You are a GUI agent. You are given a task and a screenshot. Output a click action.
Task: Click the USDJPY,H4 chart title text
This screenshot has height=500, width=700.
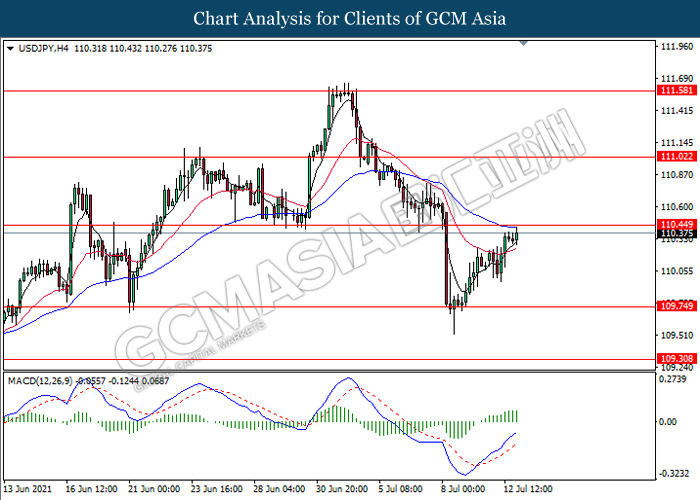(44, 49)
